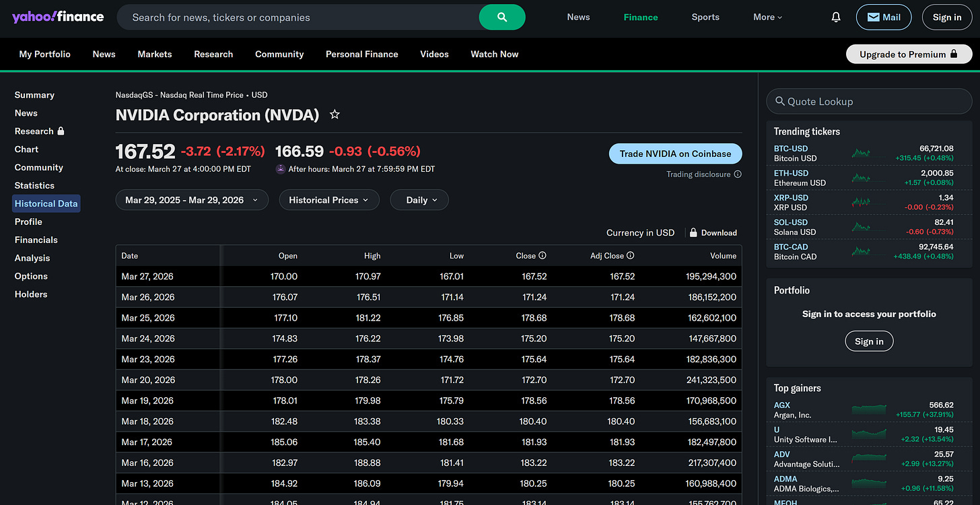Open the Analysis sidebar tab
980x505 pixels.
click(x=32, y=258)
